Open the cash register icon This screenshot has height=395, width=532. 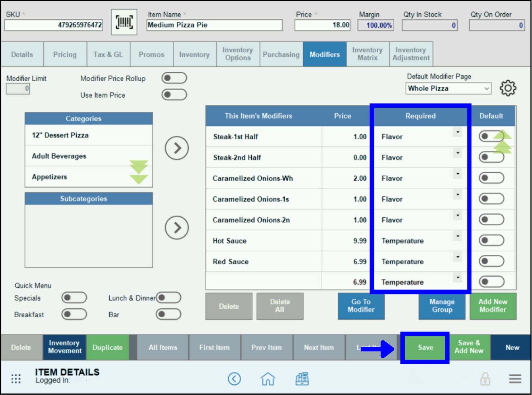point(302,379)
